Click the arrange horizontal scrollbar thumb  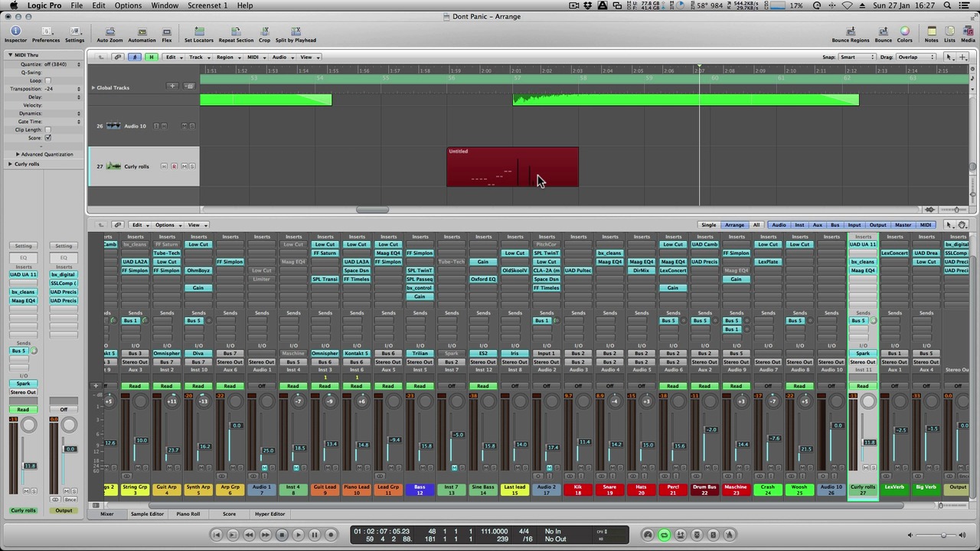372,210
